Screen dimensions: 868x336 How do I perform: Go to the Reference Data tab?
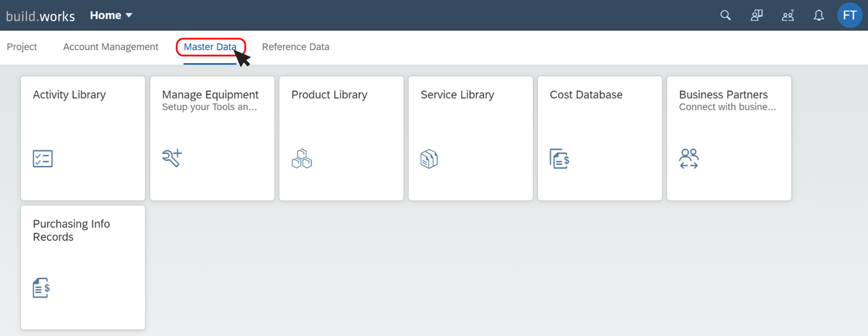[295, 47]
